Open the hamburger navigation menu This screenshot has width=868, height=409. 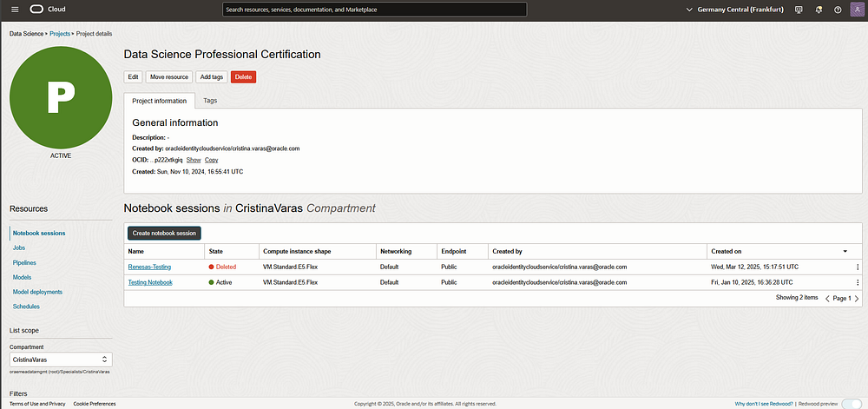(15, 10)
